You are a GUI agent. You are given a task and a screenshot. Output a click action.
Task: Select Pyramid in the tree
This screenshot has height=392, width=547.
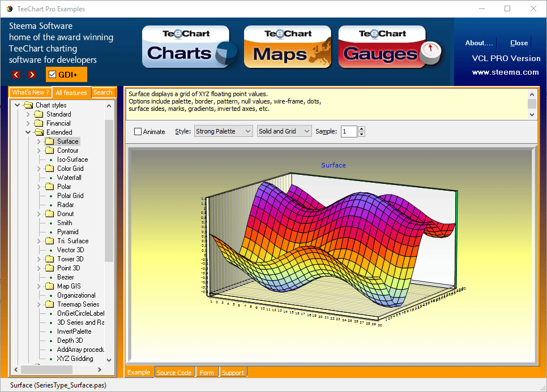click(68, 232)
